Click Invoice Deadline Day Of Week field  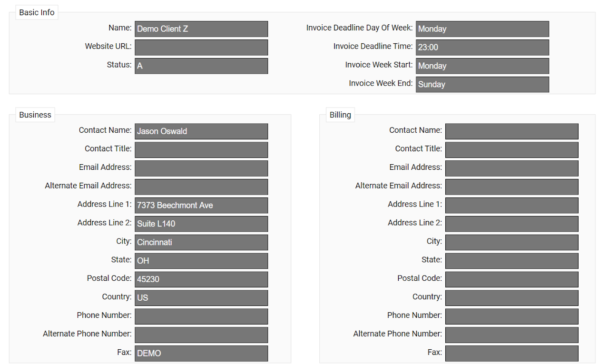482,29
